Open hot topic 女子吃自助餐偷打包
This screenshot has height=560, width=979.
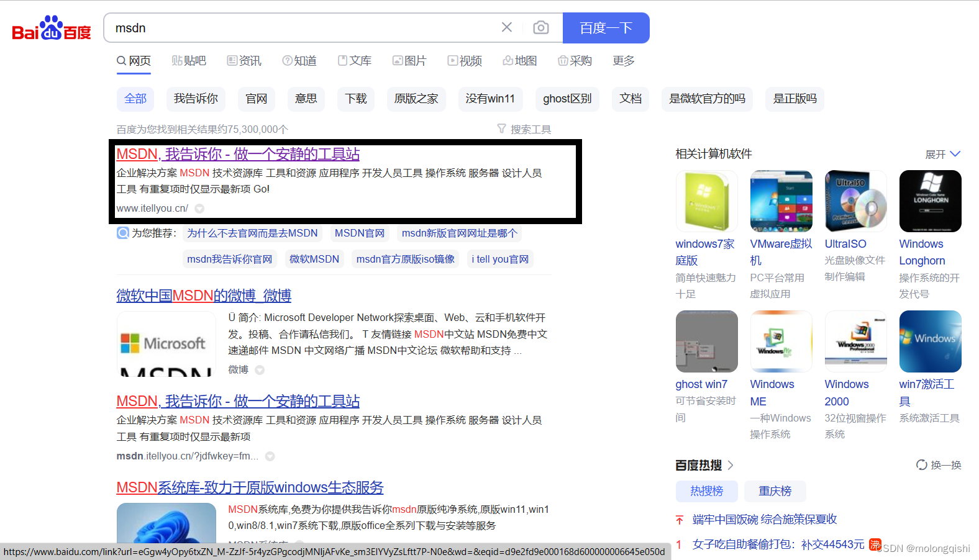click(778, 544)
